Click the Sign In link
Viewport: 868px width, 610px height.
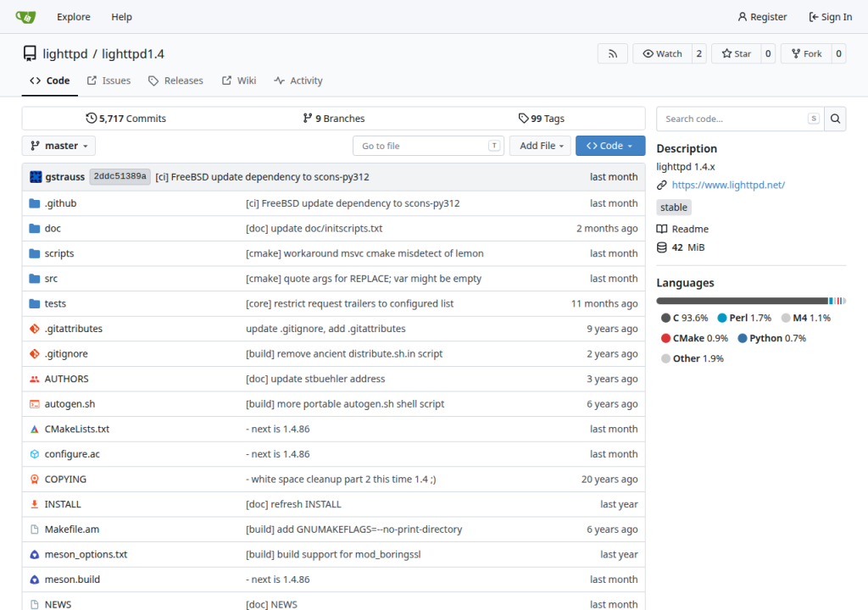(x=831, y=17)
